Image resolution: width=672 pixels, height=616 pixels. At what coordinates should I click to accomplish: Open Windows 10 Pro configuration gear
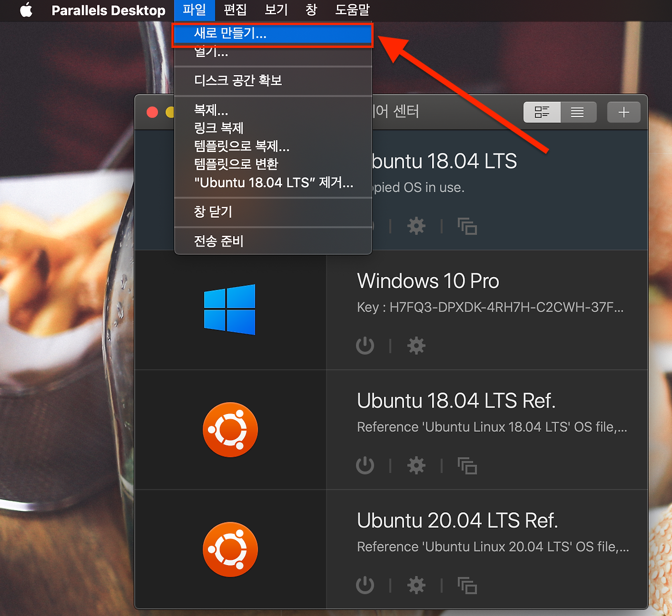(x=416, y=346)
